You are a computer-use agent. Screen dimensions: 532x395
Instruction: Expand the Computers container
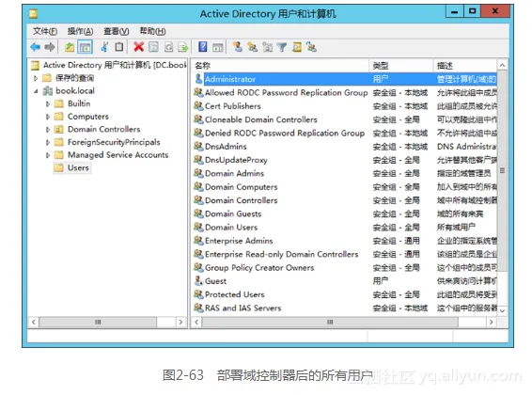(x=48, y=117)
